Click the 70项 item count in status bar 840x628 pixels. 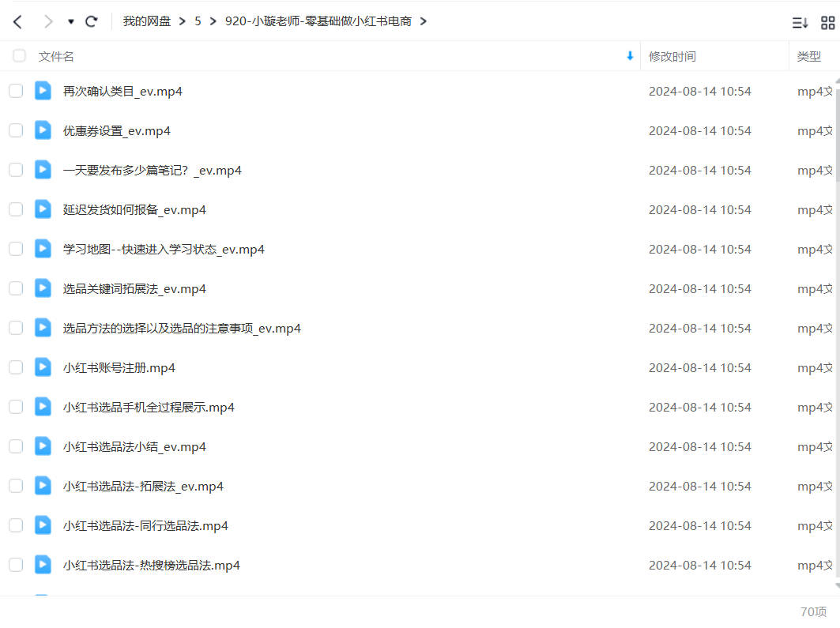[x=813, y=611]
